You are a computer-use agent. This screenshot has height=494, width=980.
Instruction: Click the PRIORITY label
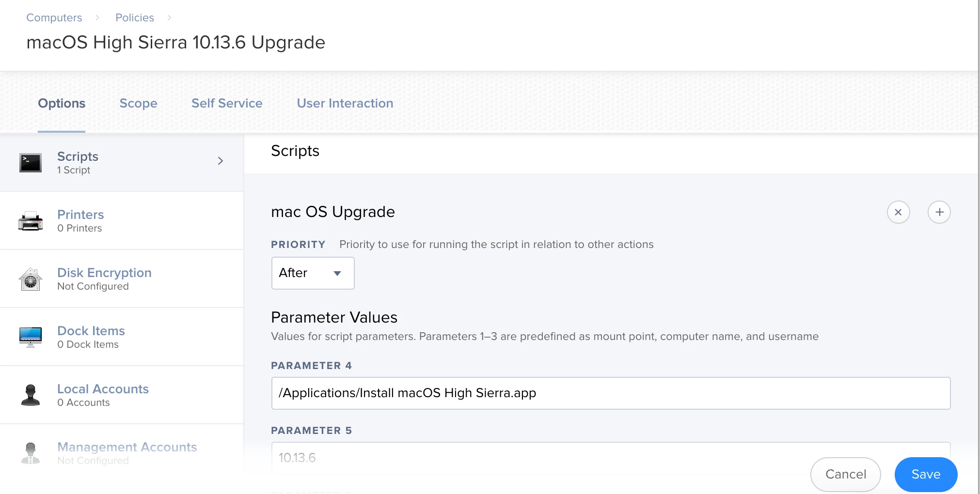[298, 245]
